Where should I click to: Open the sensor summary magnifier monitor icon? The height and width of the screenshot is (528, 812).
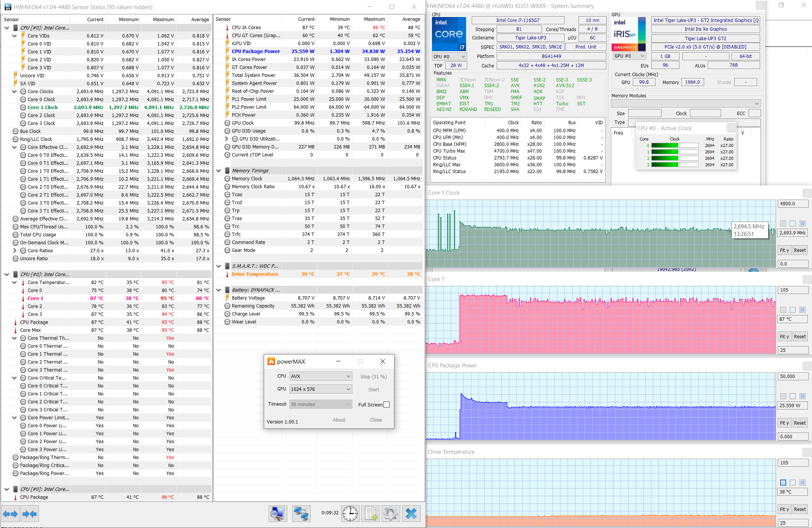pyautogui.click(x=277, y=514)
